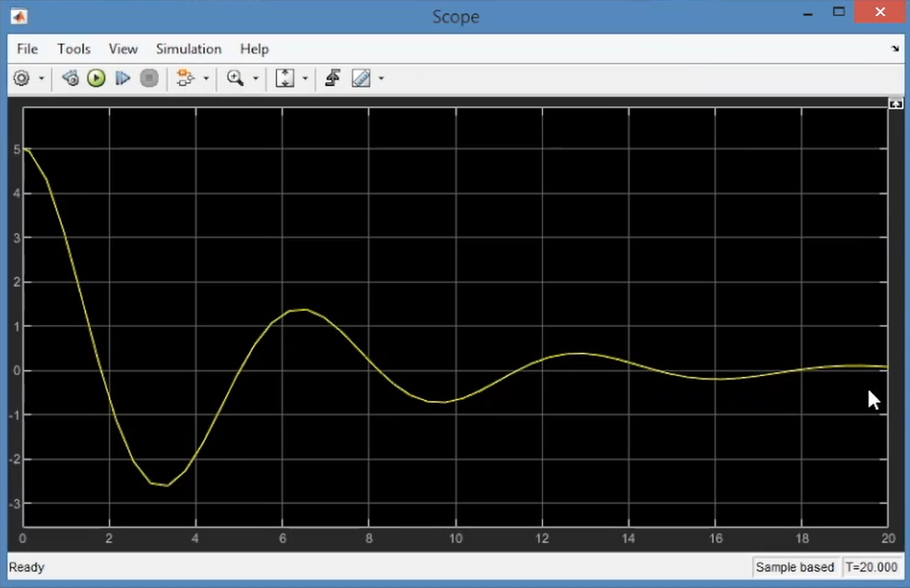Click the Highlight Simulink Block icon
Image resolution: width=910 pixels, height=588 pixels.
185,77
